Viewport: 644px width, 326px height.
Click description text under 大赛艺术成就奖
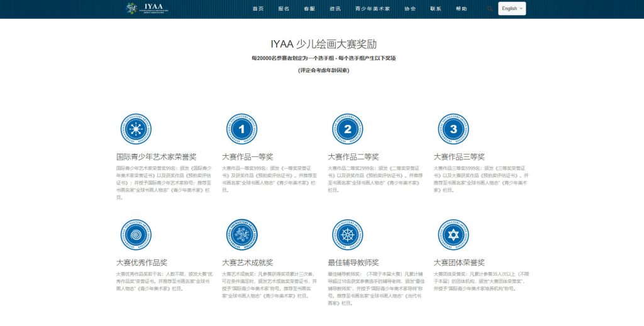tap(269, 285)
